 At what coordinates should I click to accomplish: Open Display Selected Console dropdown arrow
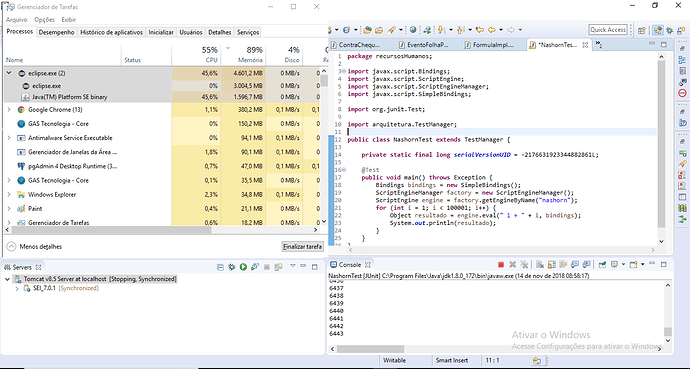click(624, 265)
